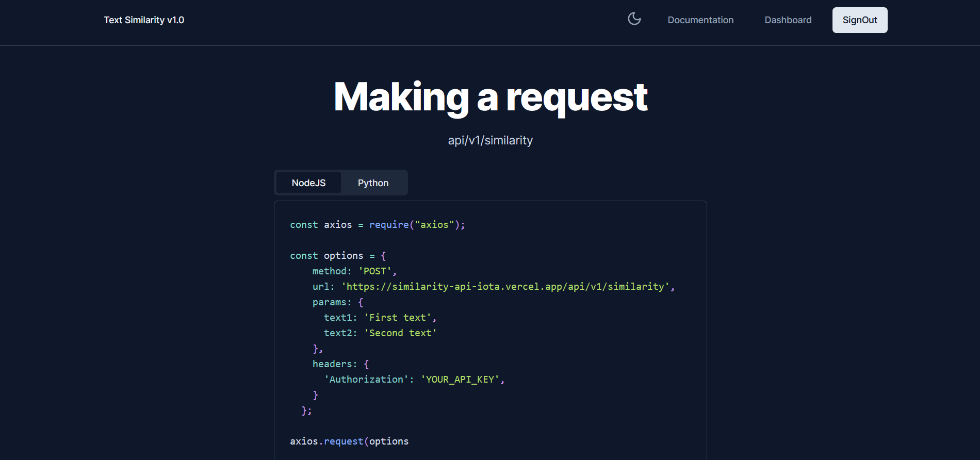Click the 'YOUR_API_KEY' placeholder string
Image resolution: width=980 pixels, height=460 pixels.
pos(460,380)
